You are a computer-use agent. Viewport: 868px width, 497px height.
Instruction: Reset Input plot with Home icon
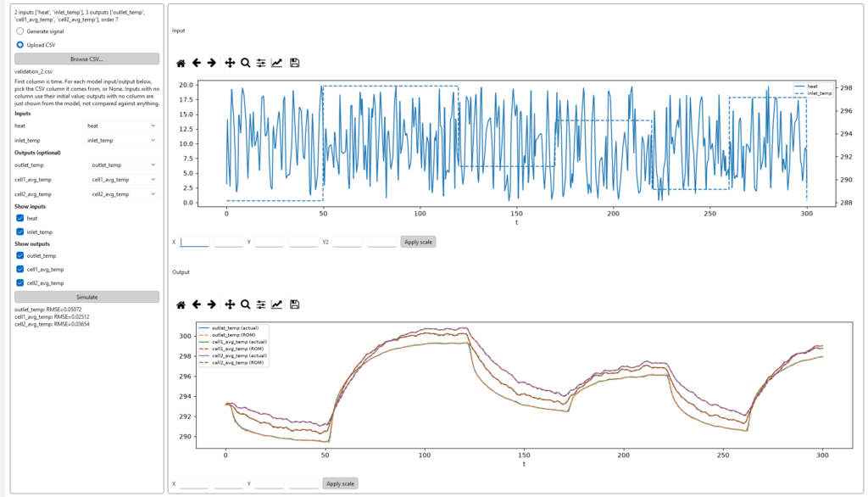[x=181, y=63]
